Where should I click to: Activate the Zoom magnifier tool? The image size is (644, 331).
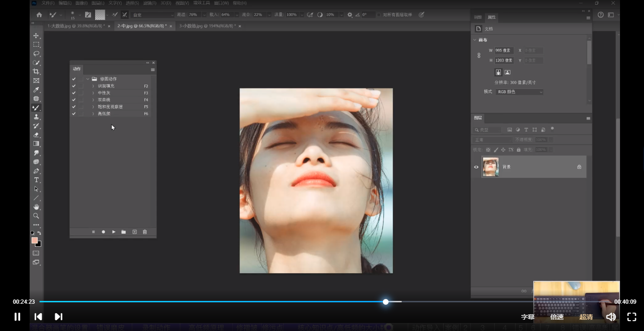[36, 216]
